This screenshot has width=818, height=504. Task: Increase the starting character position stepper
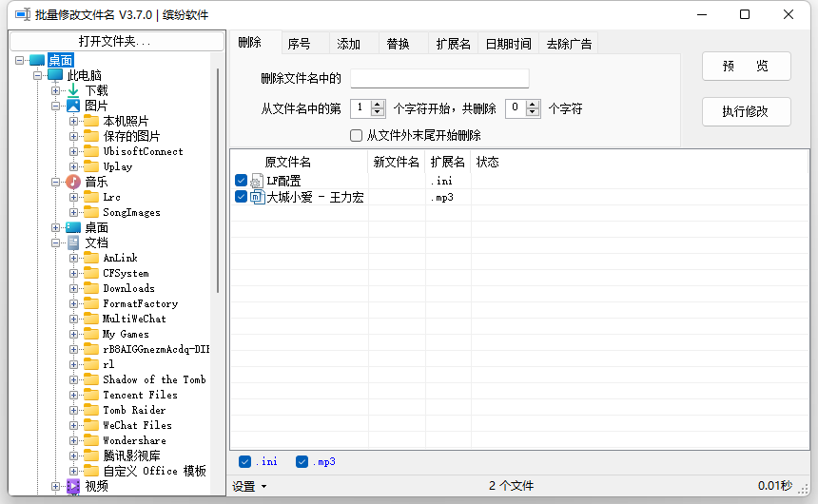[x=378, y=104]
